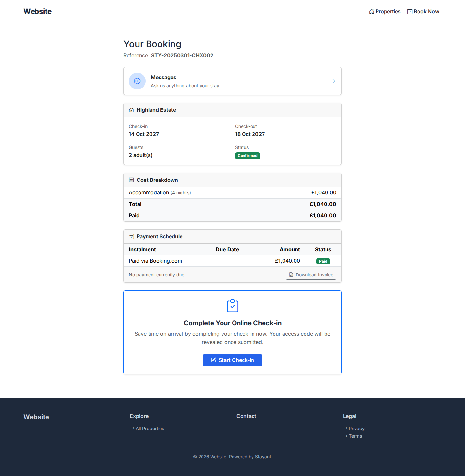Click the Messages chat bubble icon
This screenshot has height=476, width=465.
pyautogui.click(x=137, y=81)
